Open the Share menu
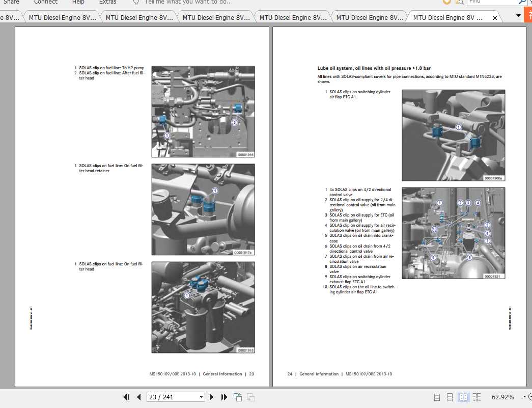 click(11, 3)
